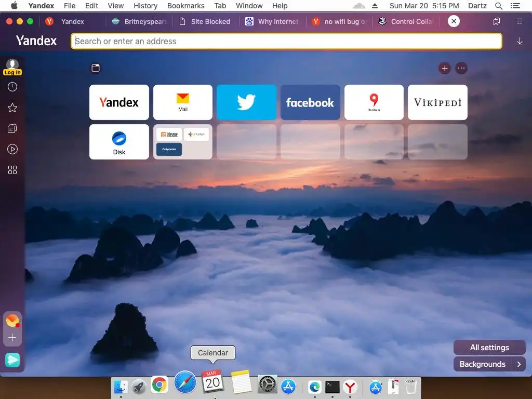Viewport: 532px width, 399px height.
Task: Open the Bookmarks menu
Action: point(186,6)
